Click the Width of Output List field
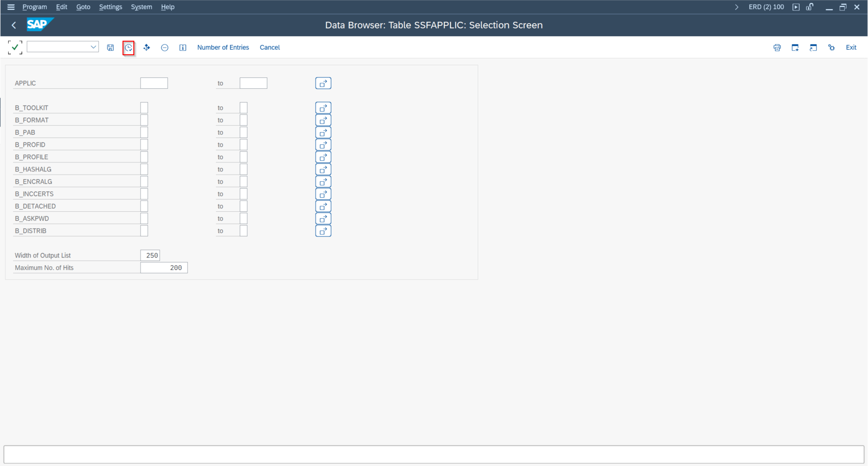This screenshot has height=466, width=868. (150, 256)
